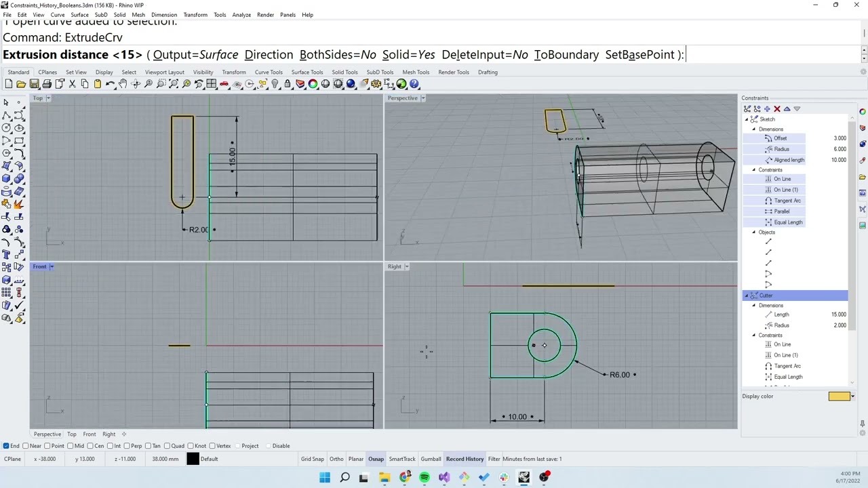Open the Front viewport dropdown arrow
This screenshot has width=868, height=488.
(52, 266)
